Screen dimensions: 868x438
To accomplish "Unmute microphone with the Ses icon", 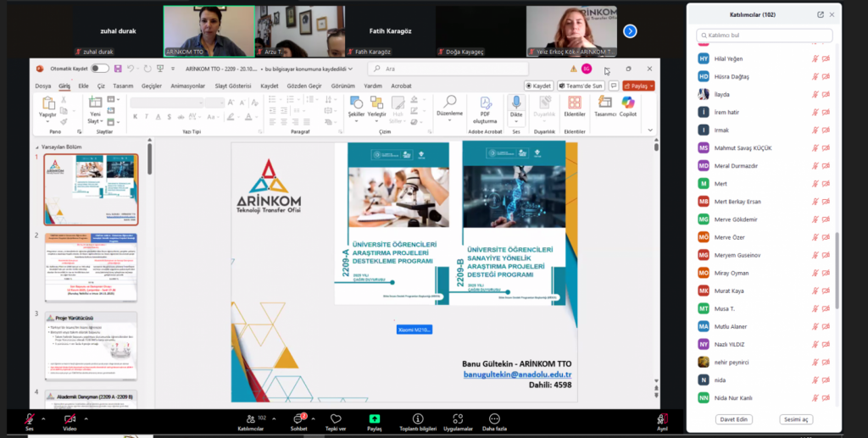I will tap(29, 419).
